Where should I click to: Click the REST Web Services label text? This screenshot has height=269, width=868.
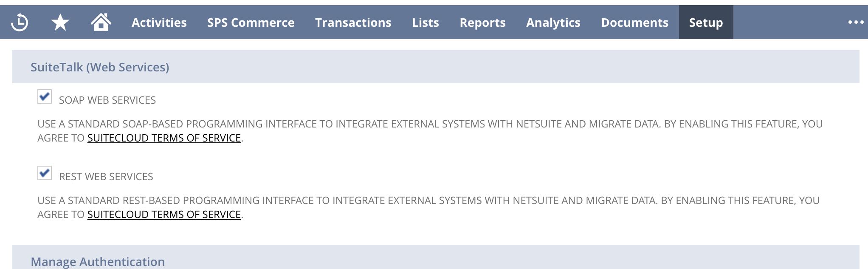click(106, 177)
